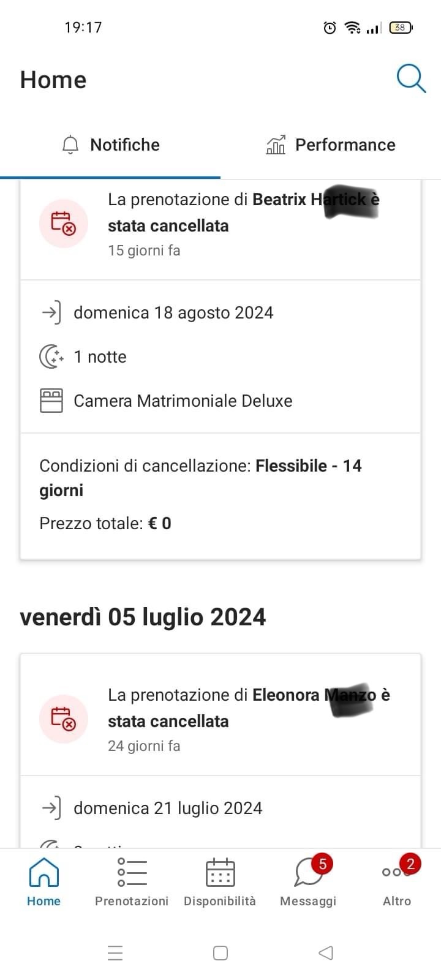
Task: Open the Performance tab
Action: tap(331, 145)
